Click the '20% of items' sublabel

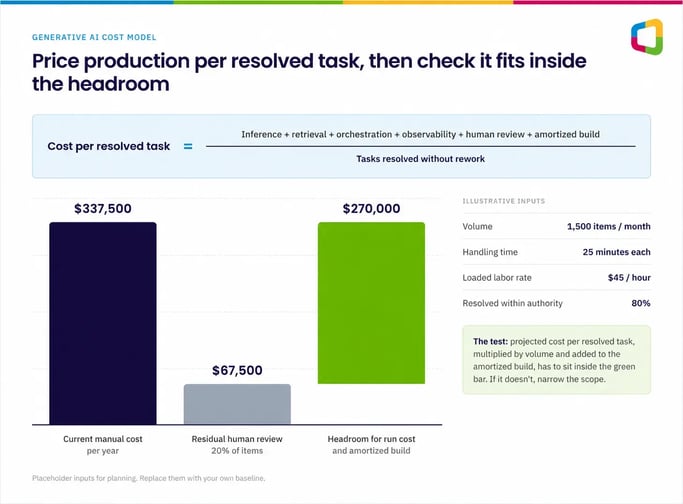coord(237,451)
